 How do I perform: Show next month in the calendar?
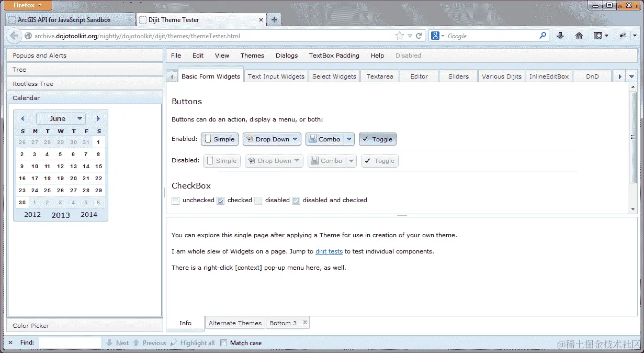click(98, 119)
